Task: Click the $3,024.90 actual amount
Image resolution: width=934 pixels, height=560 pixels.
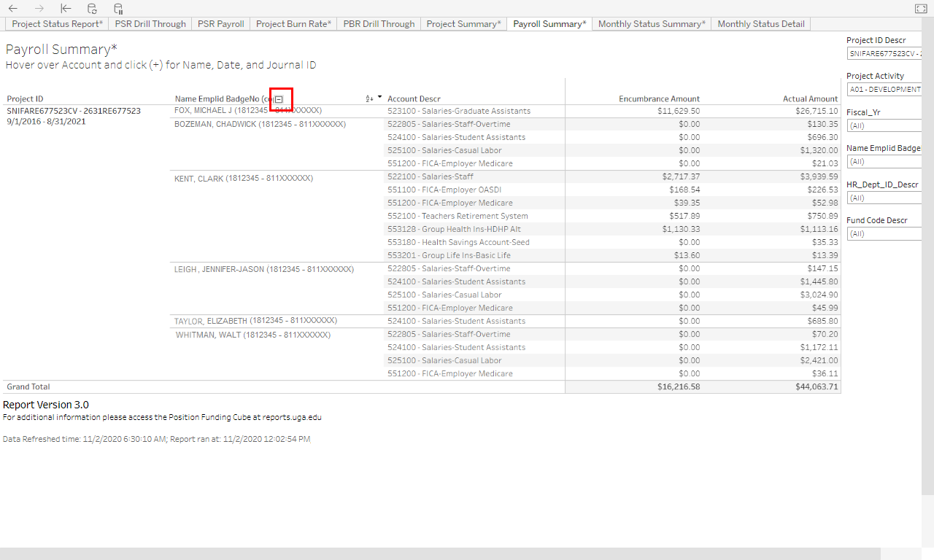Action: 819,295
